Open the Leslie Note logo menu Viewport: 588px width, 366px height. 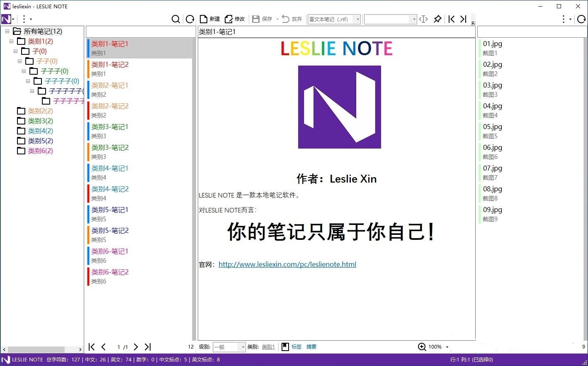point(8,19)
